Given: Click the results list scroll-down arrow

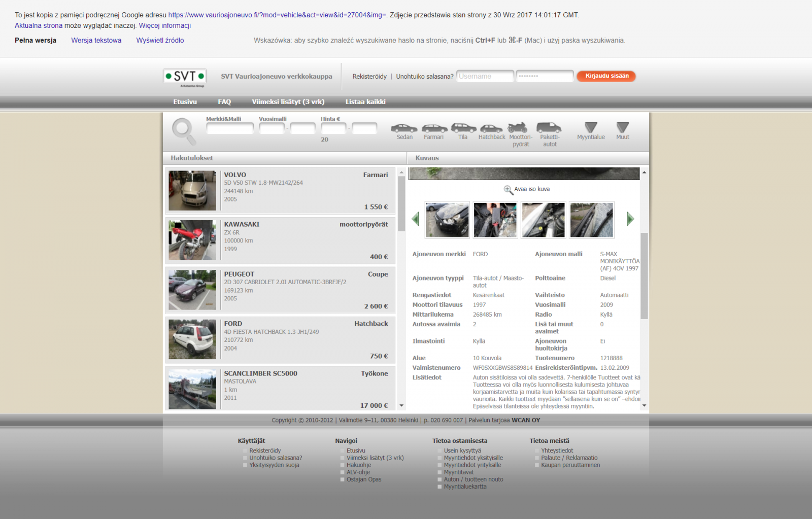Looking at the screenshot, I should (401, 405).
